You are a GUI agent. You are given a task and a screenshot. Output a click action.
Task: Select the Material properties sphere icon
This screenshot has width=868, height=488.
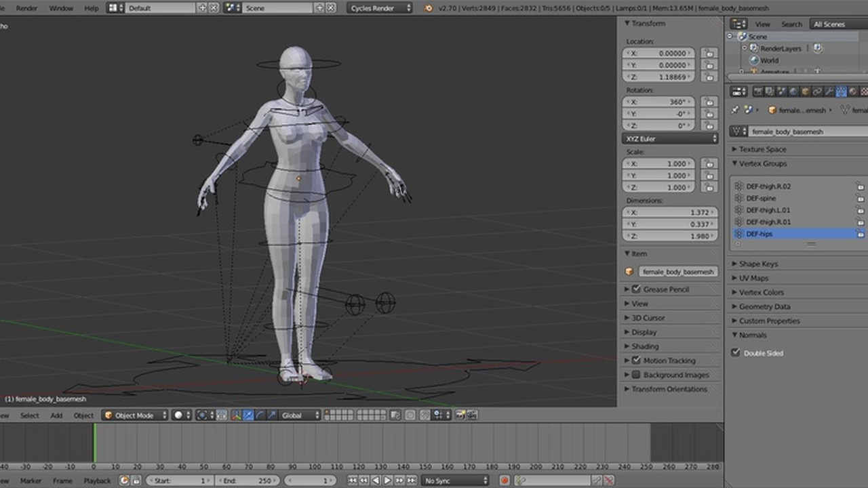(x=851, y=91)
